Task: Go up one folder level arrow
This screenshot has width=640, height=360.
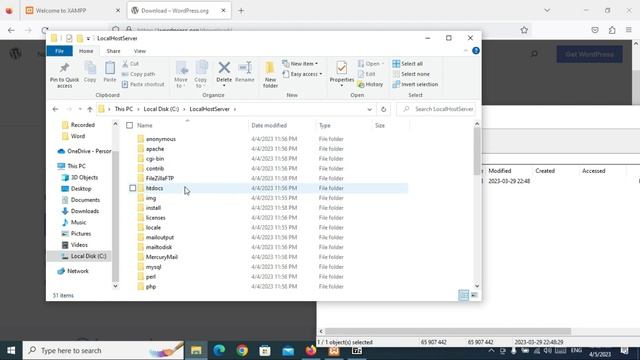Action: coord(90,109)
